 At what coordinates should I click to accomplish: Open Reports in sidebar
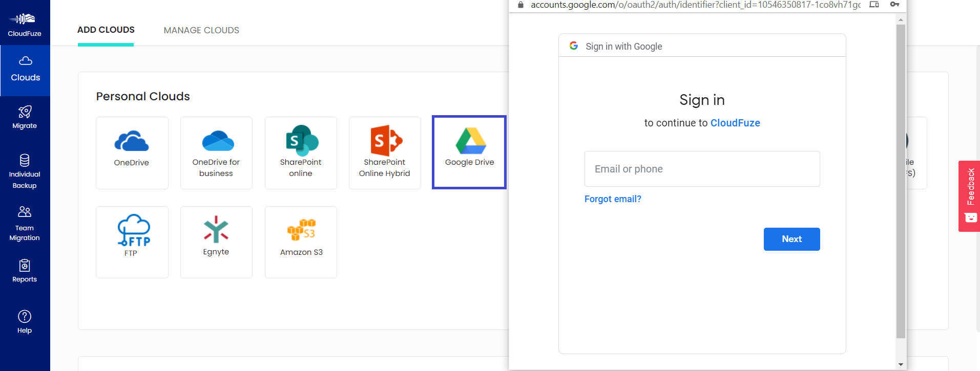25,271
